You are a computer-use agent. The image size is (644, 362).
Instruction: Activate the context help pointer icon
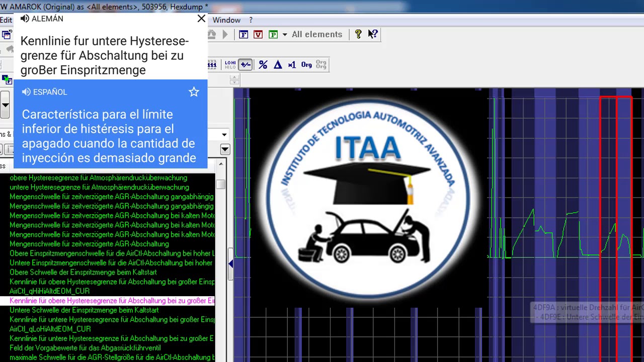pos(373,34)
